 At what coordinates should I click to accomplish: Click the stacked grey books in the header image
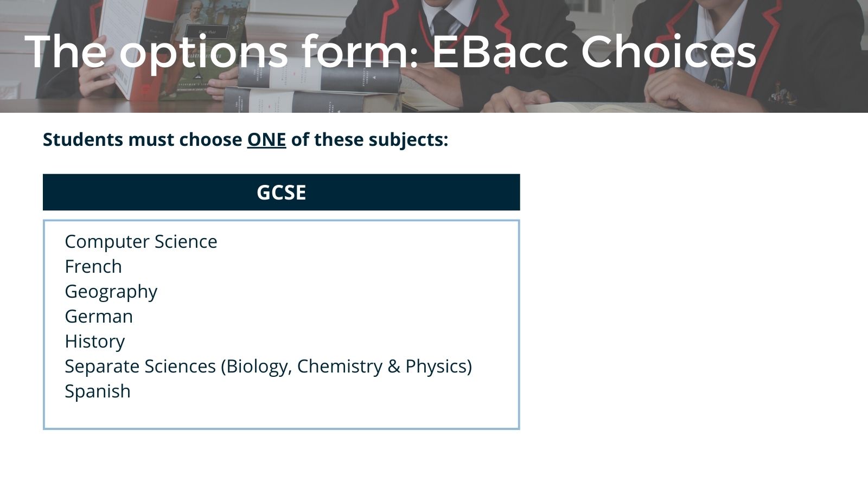coord(312,87)
